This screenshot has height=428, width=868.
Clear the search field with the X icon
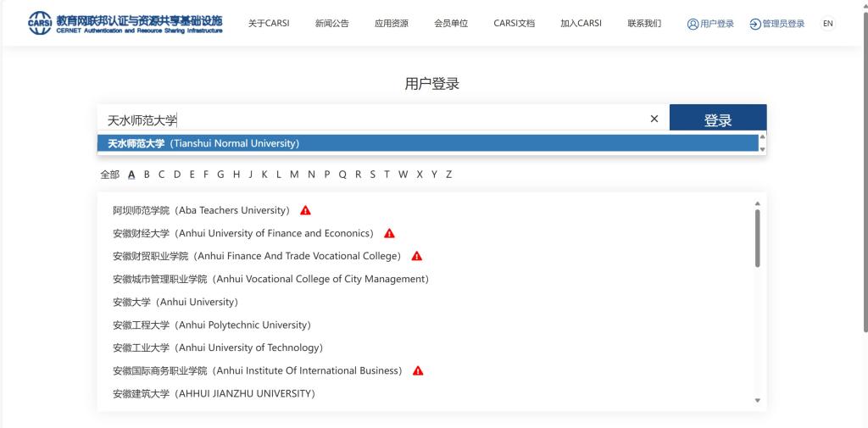click(654, 120)
